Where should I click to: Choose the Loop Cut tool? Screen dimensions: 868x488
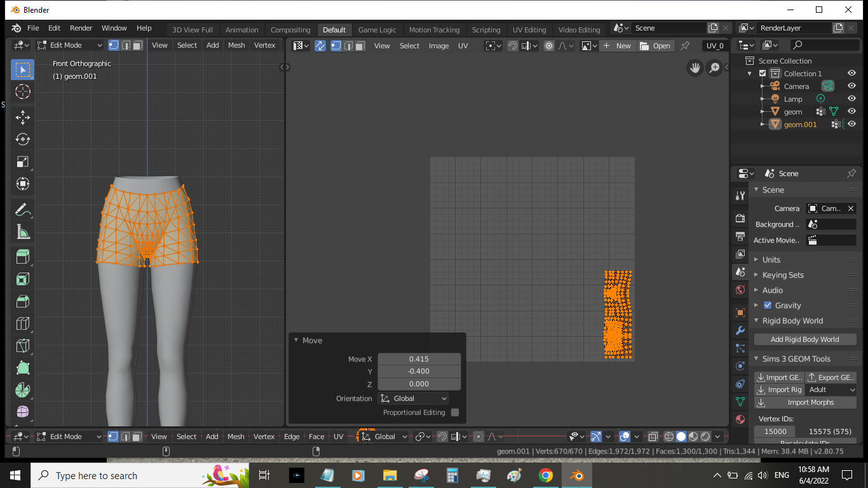point(22,323)
